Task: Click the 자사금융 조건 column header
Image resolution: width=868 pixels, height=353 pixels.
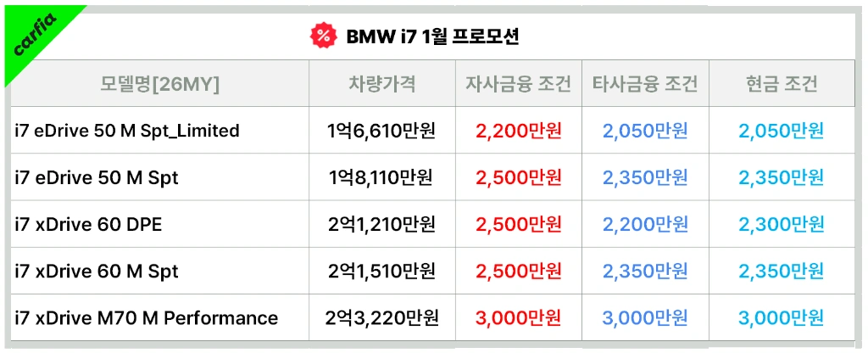Action: pyautogui.click(x=518, y=84)
